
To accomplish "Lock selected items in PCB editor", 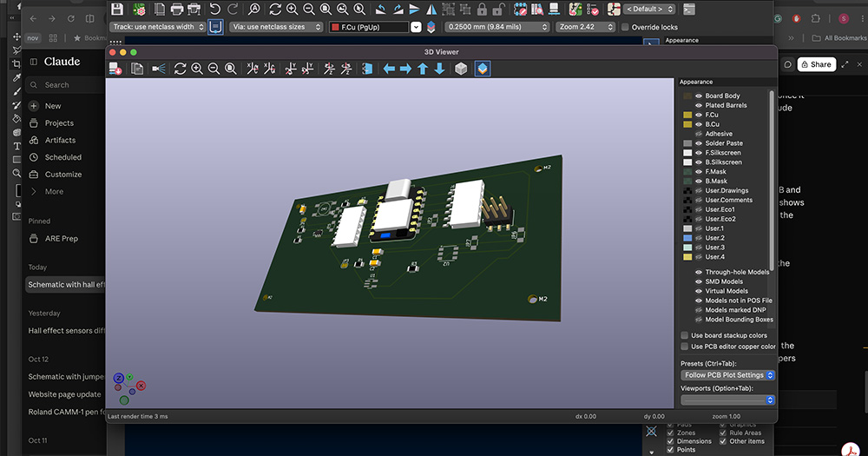I will click(482, 9).
